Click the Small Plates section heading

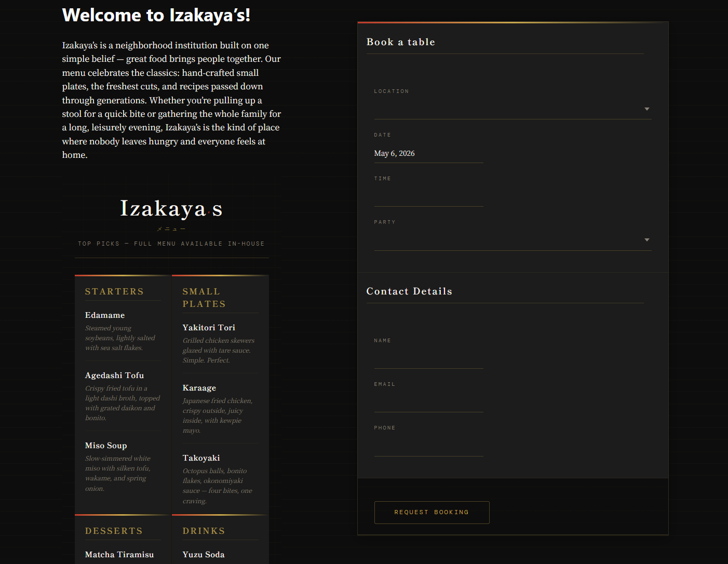[x=204, y=298]
